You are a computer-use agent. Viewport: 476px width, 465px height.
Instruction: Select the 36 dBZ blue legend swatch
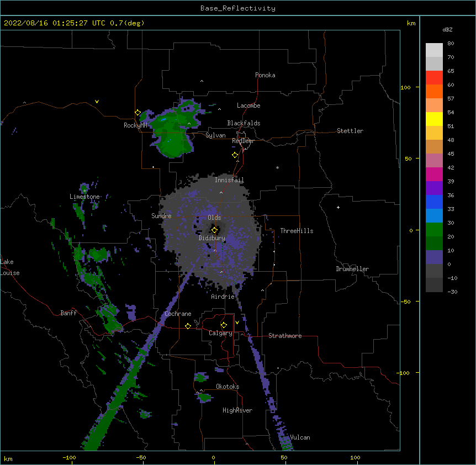(434, 202)
